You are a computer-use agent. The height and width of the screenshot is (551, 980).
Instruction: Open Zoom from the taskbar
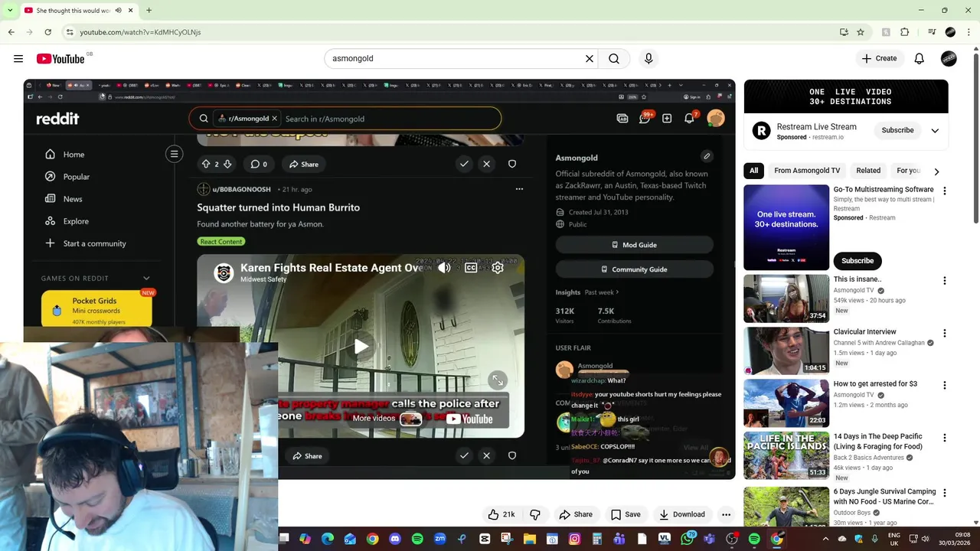coord(439,540)
